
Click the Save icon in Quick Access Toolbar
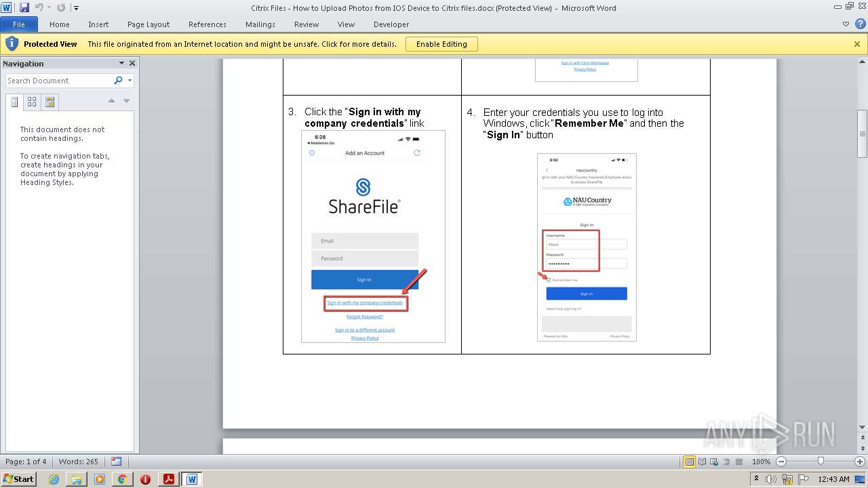click(24, 7)
